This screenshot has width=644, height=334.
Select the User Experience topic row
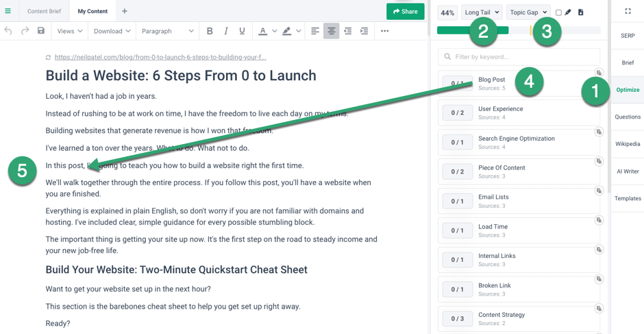click(x=519, y=112)
